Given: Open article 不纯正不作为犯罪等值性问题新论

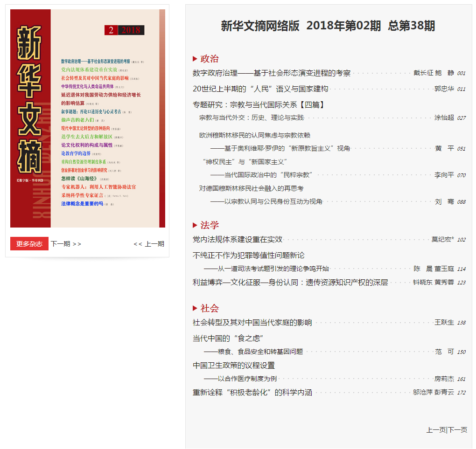Looking at the screenshot, I should 248,255.
